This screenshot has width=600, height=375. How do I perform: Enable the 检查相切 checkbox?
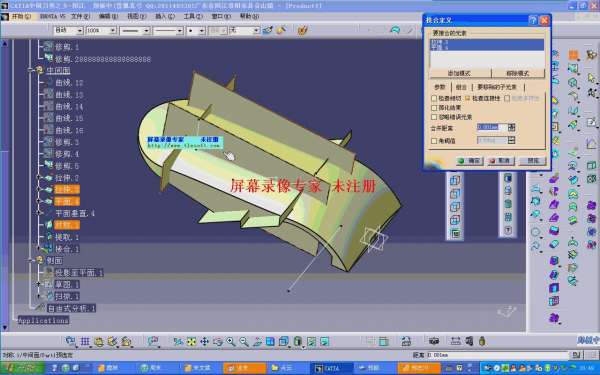434,98
